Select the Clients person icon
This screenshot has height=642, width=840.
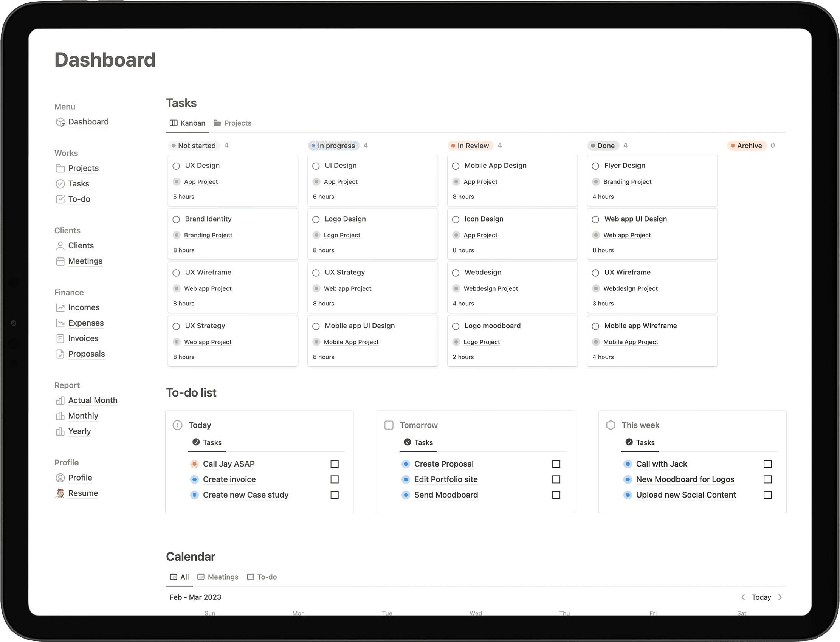(60, 246)
